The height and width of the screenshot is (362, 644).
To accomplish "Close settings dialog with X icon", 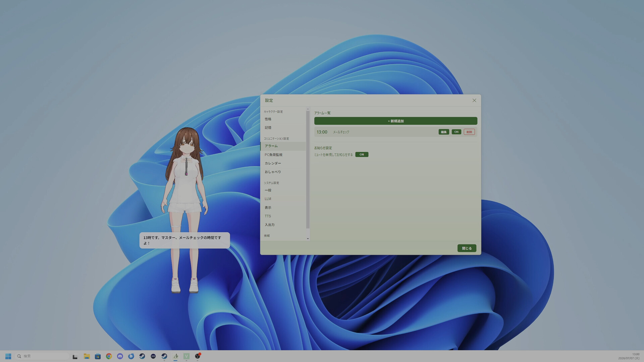I will coord(474,101).
